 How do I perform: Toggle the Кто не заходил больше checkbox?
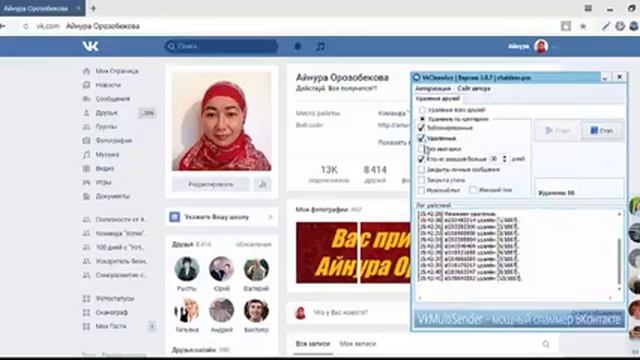422,159
